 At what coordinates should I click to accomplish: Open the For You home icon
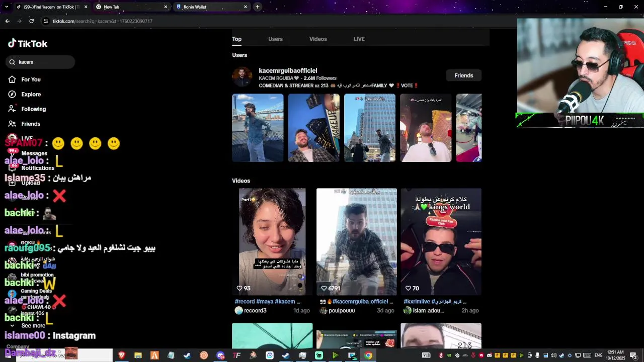(x=12, y=79)
